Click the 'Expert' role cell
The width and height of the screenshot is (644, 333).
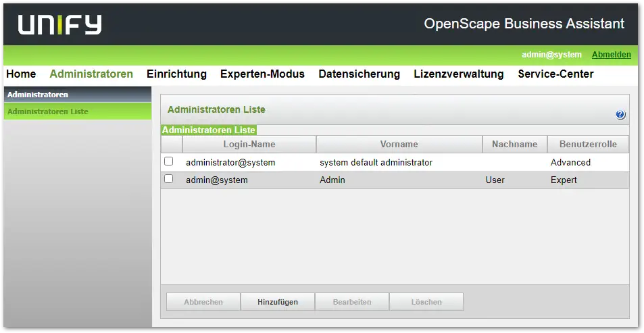pos(564,180)
